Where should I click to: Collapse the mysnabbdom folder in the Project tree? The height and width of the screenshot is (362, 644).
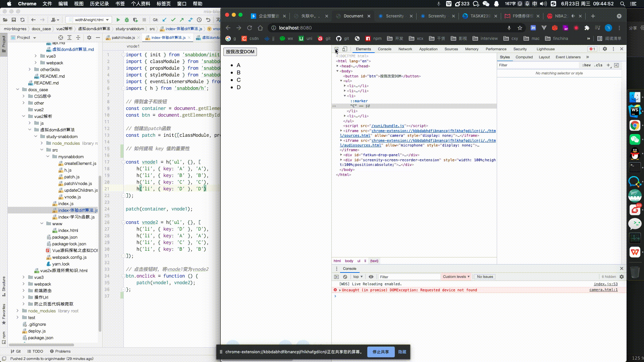(48, 157)
